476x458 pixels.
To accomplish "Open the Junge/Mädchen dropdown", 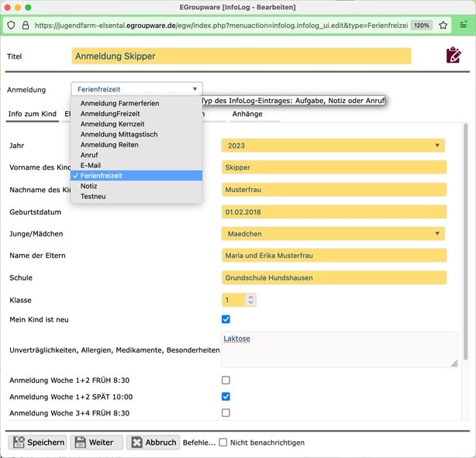I will [x=333, y=233].
